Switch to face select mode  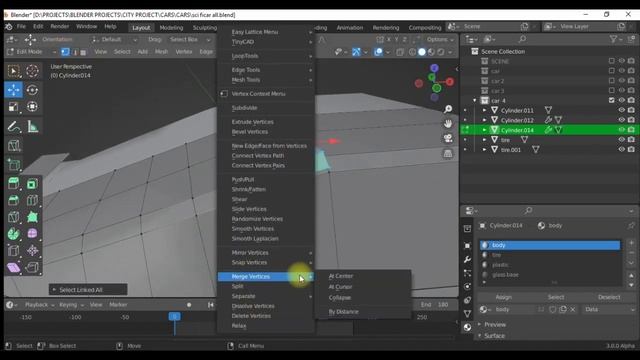pyautogui.click(x=83, y=52)
